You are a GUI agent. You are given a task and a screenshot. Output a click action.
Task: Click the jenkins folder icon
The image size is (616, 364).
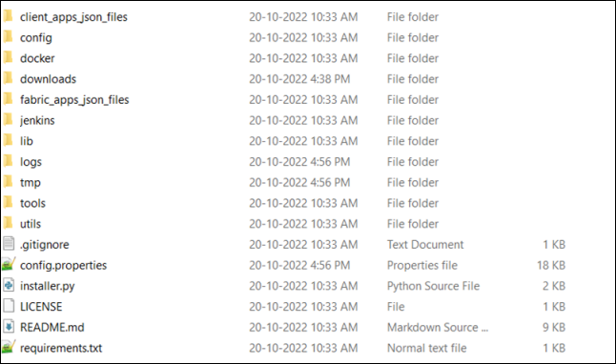pyautogui.click(x=8, y=120)
